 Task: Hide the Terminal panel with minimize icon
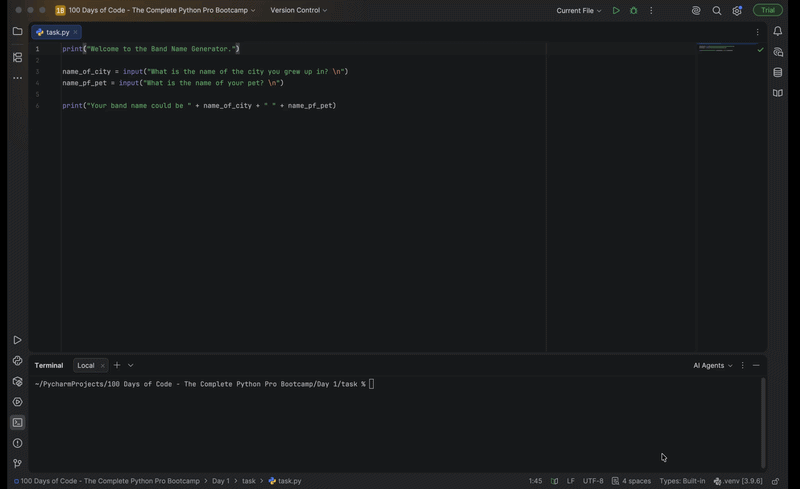(x=756, y=365)
